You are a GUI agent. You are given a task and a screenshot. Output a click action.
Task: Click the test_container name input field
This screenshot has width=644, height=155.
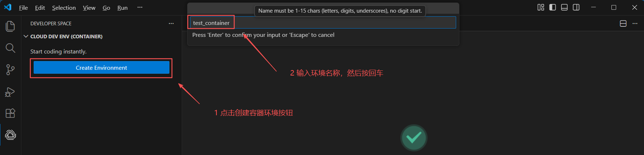tap(323, 23)
